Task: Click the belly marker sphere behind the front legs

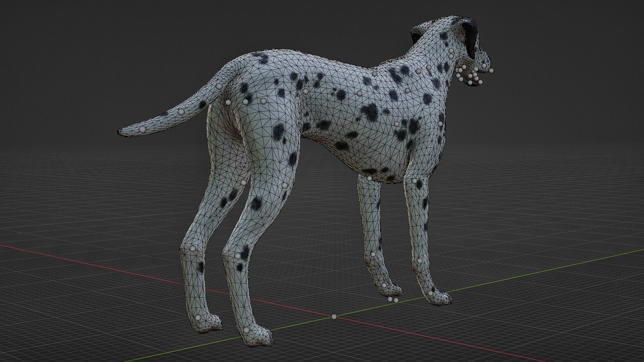Action: click(x=370, y=178)
